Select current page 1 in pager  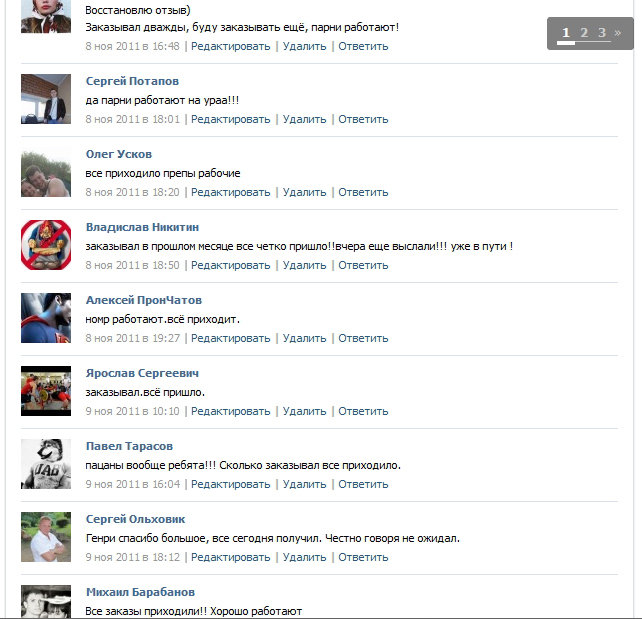click(566, 32)
